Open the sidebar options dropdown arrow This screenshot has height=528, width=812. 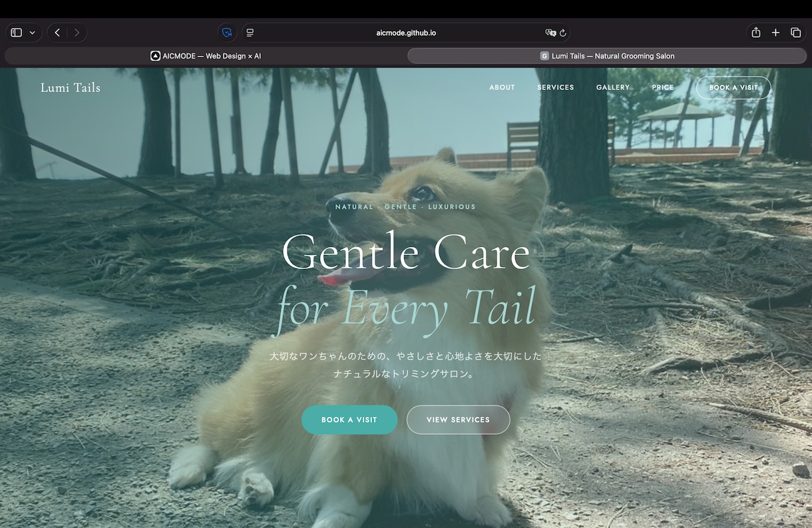click(x=32, y=33)
